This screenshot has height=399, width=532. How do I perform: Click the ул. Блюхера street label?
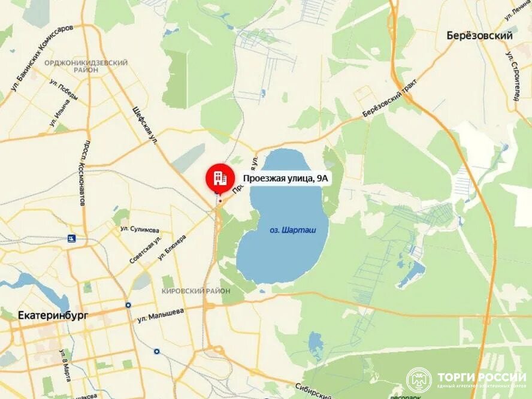[x=173, y=248]
